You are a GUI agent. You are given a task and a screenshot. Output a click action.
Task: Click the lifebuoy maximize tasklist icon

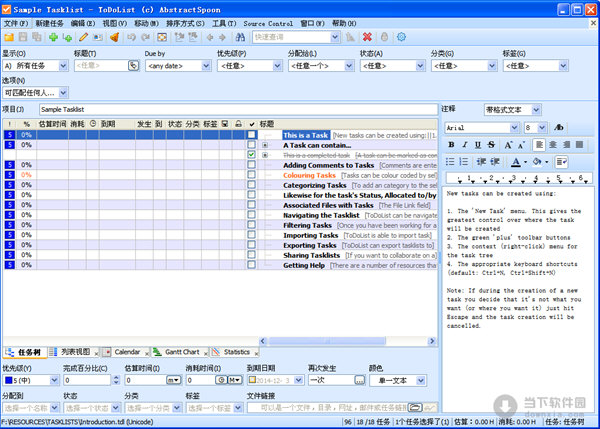click(162, 37)
